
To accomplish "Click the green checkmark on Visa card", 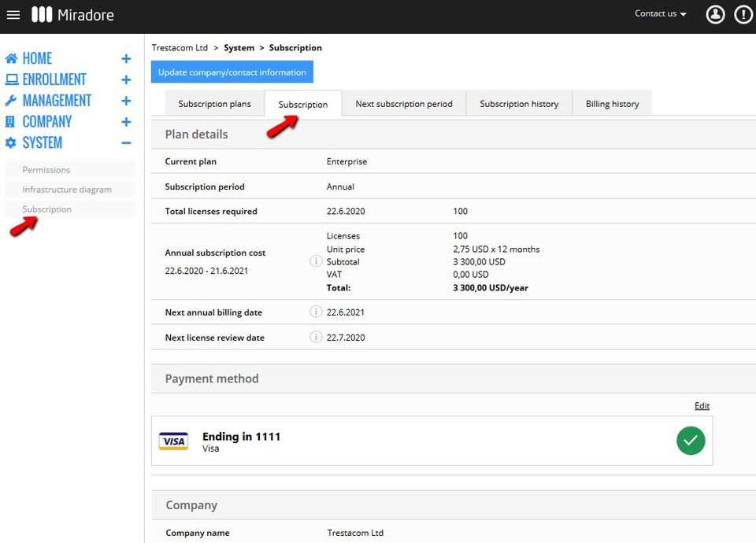I will click(691, 441).
